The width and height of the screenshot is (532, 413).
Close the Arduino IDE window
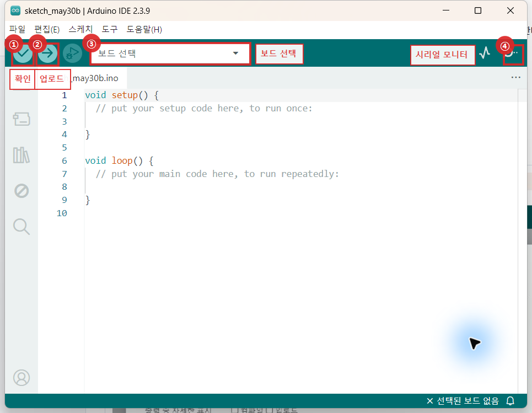click(x=510, y=10)
